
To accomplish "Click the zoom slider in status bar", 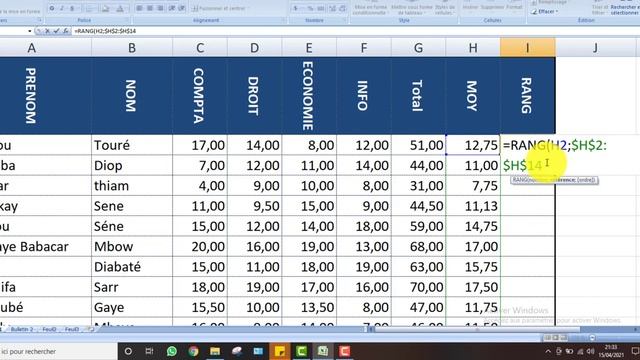I will click(x=592, y=338).
